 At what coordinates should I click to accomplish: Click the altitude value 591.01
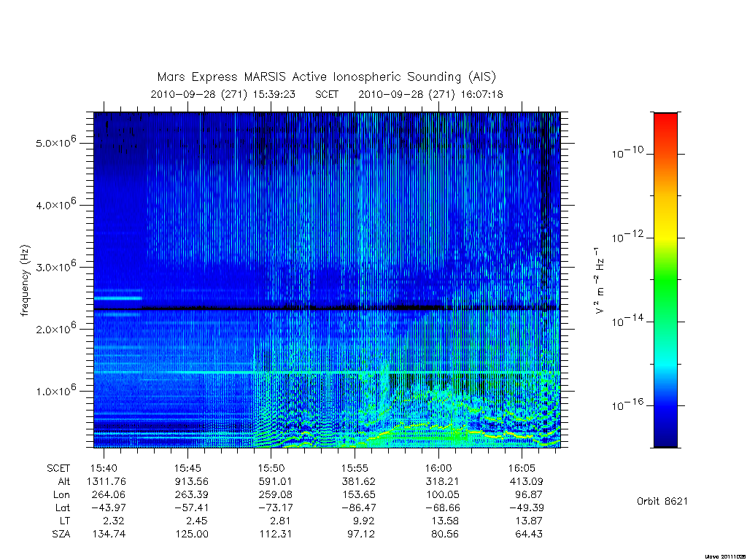point(275,481)
